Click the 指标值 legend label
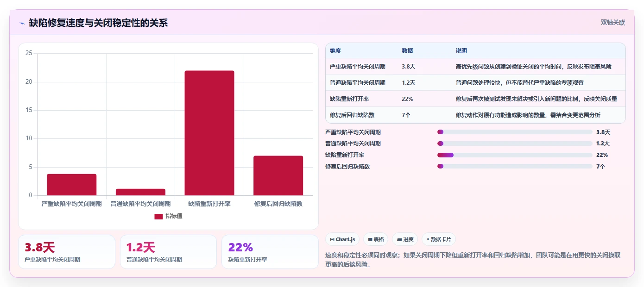The width and height of the screenshot is (644, 287). [174, 216]
